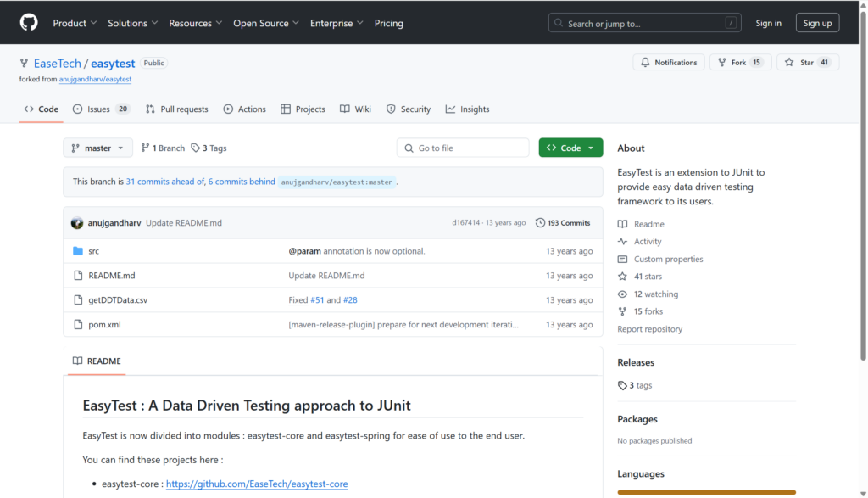Click the anujgandharv avatar thumbnail

[77, 223]
